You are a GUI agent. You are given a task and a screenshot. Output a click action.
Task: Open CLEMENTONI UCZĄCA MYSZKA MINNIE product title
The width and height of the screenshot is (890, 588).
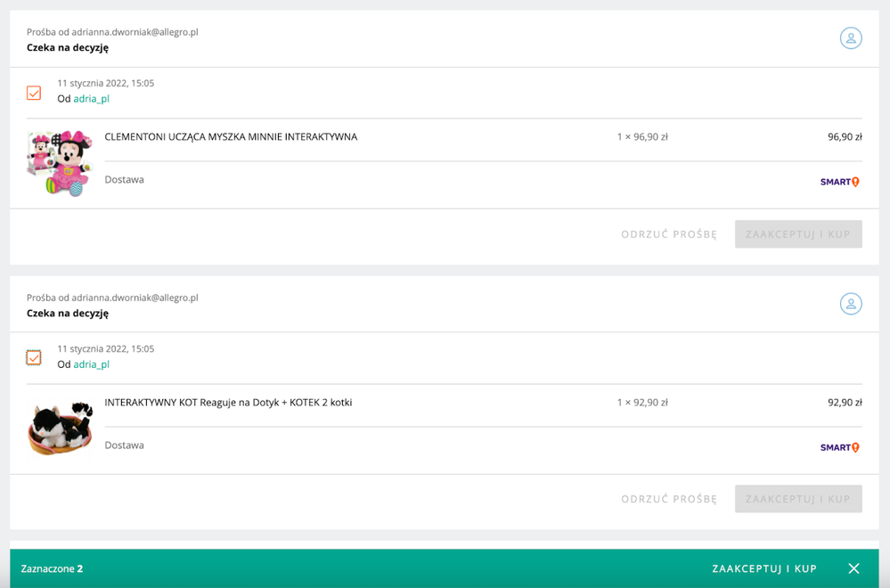(x=231, y=137)
